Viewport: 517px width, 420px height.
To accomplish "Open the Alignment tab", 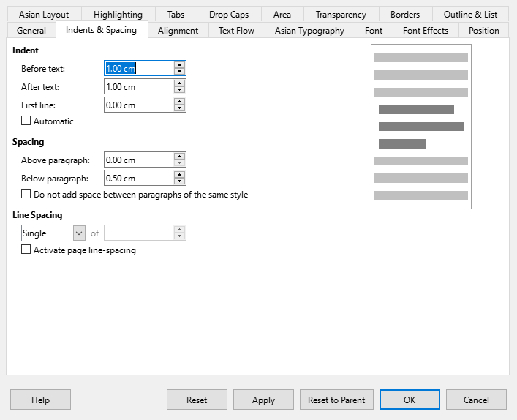I will click(x=178, y=30).
